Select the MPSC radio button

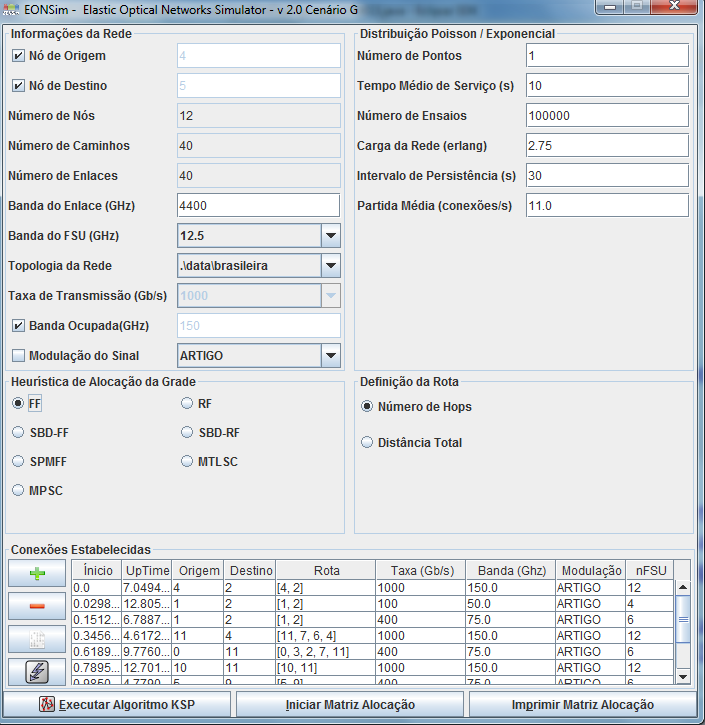(18, 490)
